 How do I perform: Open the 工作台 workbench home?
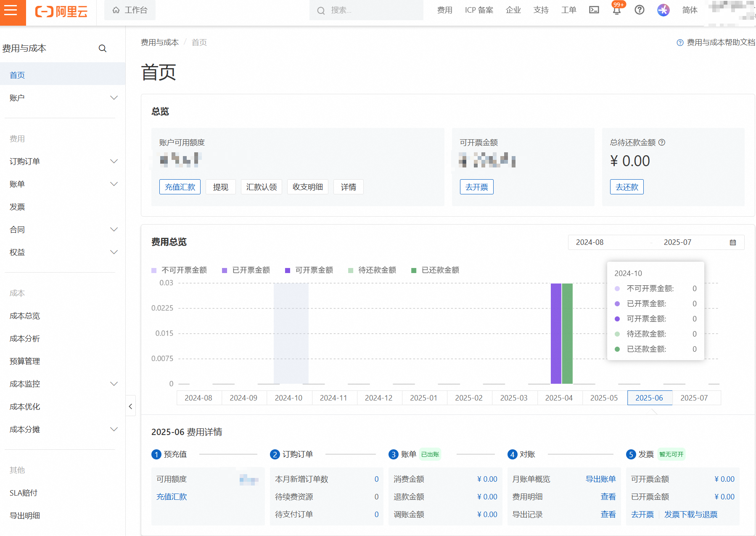(130, 10)
